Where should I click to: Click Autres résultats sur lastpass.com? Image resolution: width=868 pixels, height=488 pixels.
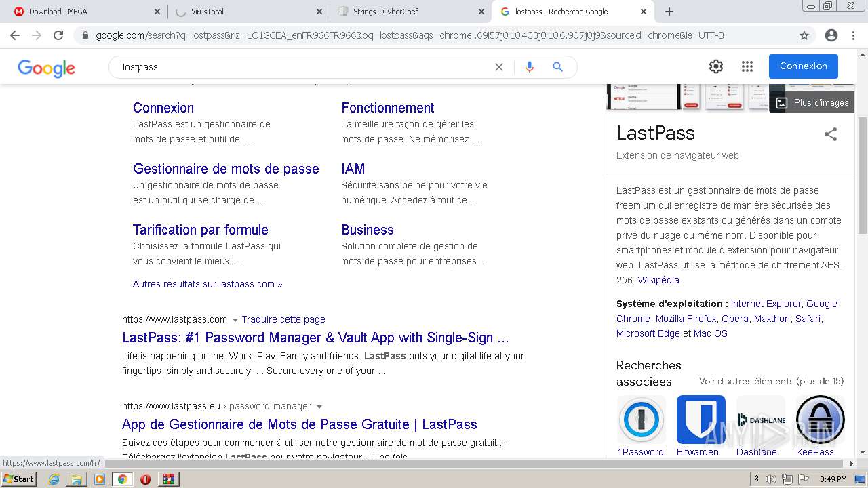(208, 284)
